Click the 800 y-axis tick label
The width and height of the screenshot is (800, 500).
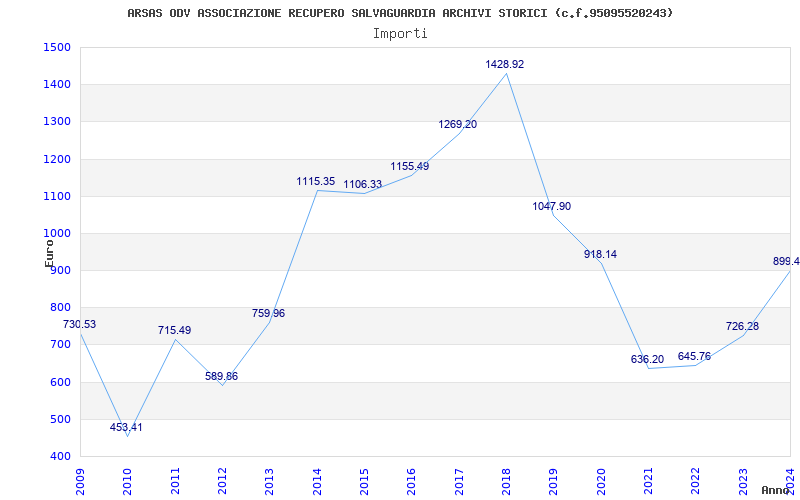tap(60, 308)
